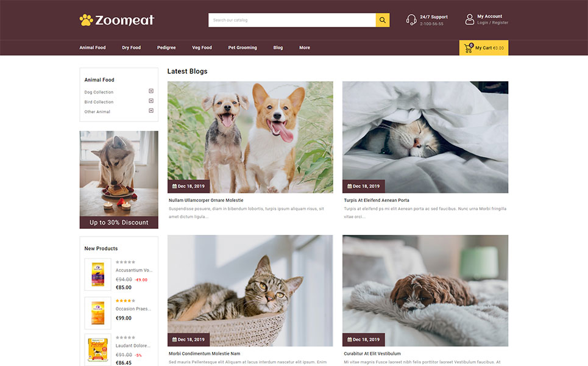Screen dimensions: 588x366
Task: Click the Login / Register link
Action: [x=493, y=23]
